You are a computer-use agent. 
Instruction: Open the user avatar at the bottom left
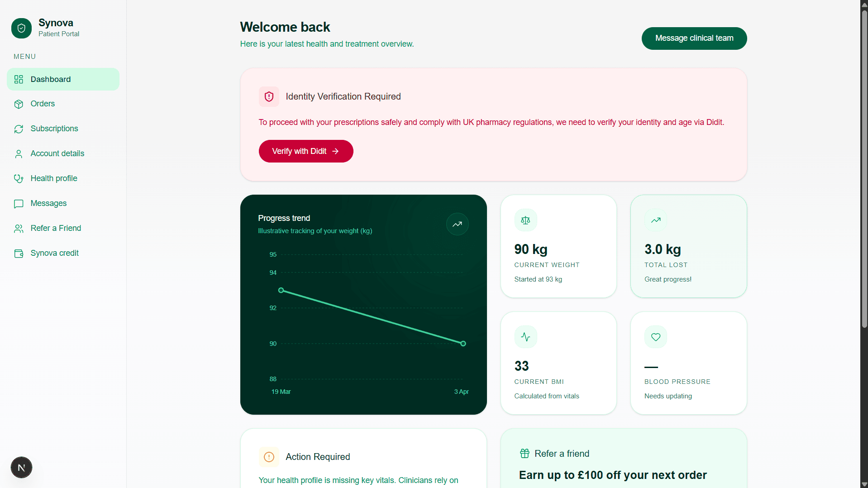click(x=21, y=467)
